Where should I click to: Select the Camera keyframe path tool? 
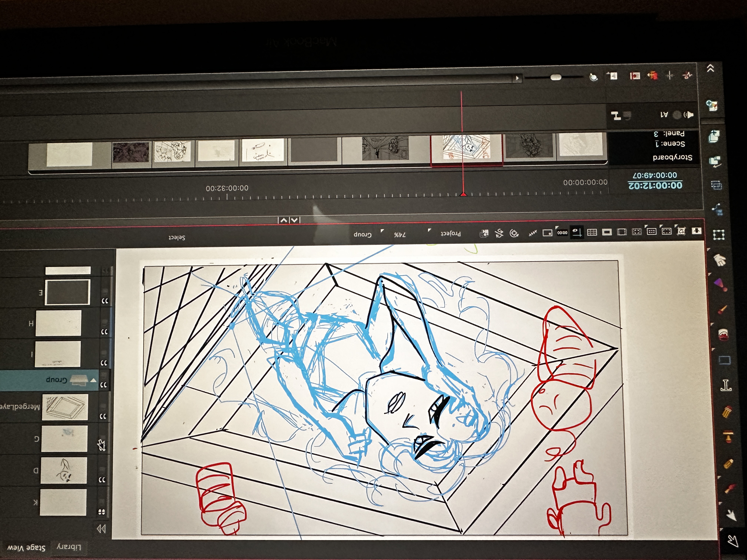[717, 209]
